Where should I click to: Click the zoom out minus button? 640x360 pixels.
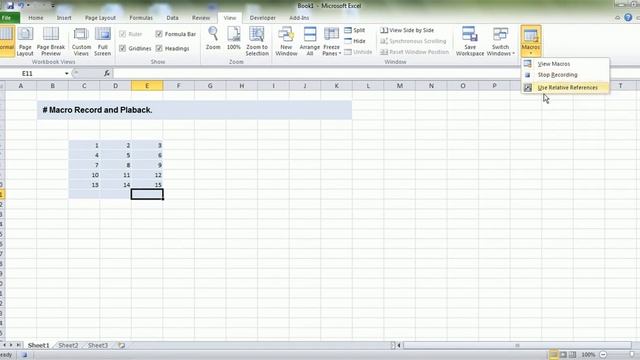(x=603, y=355)
